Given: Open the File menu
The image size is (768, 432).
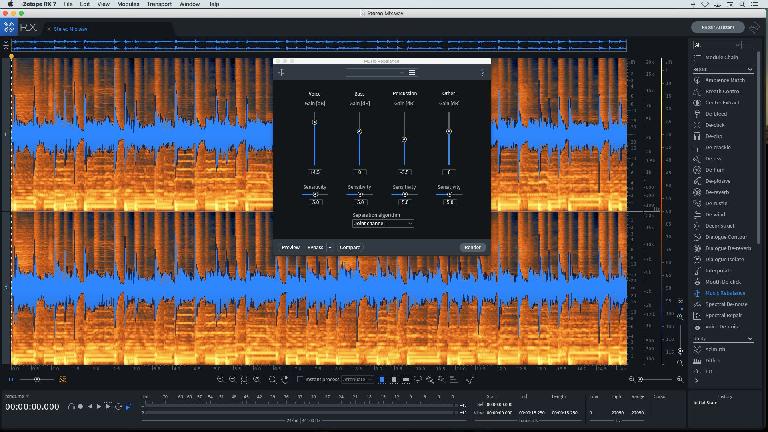Looking at the screenshot, I should point(68,4).
